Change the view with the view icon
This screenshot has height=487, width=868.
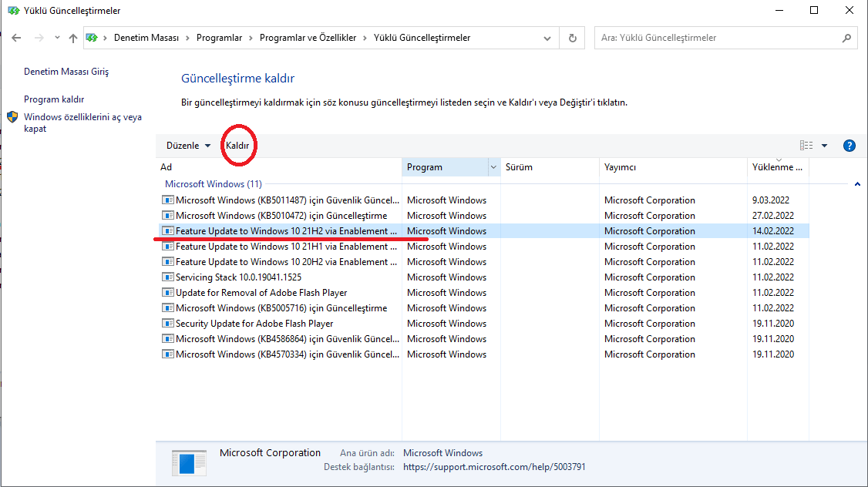(806, 146)
